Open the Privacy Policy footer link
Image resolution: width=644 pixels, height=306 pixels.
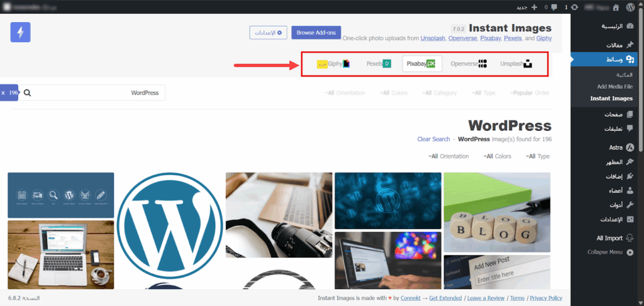[546, 298]
